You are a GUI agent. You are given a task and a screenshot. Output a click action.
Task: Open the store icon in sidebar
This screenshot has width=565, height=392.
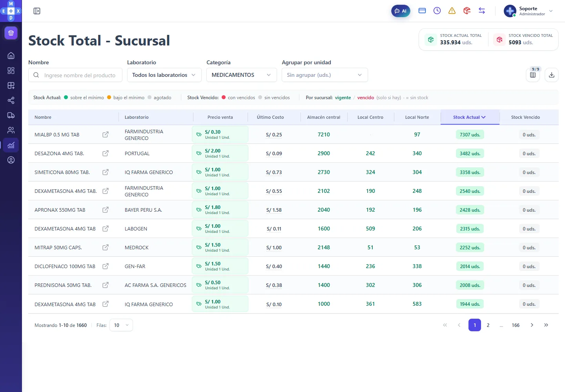[x=11, y=33]
